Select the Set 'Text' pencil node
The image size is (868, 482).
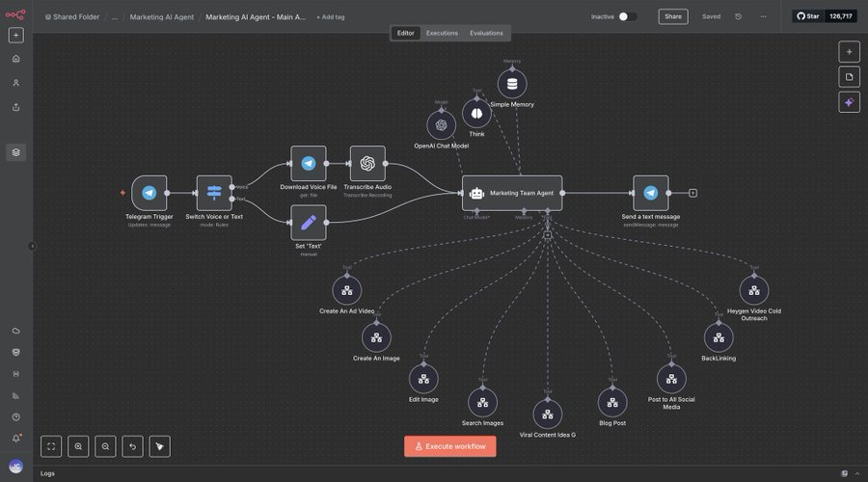[309, 223]
